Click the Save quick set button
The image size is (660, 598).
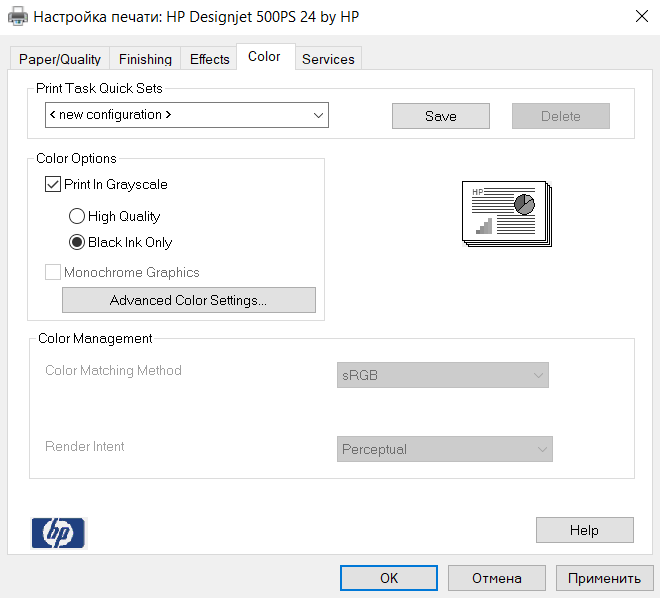(x=441, y=116)
